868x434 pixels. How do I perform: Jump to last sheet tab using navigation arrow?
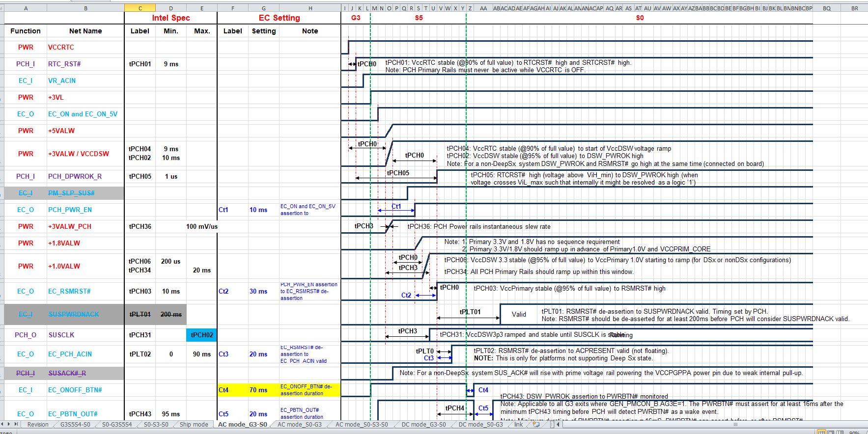point(17,424)
